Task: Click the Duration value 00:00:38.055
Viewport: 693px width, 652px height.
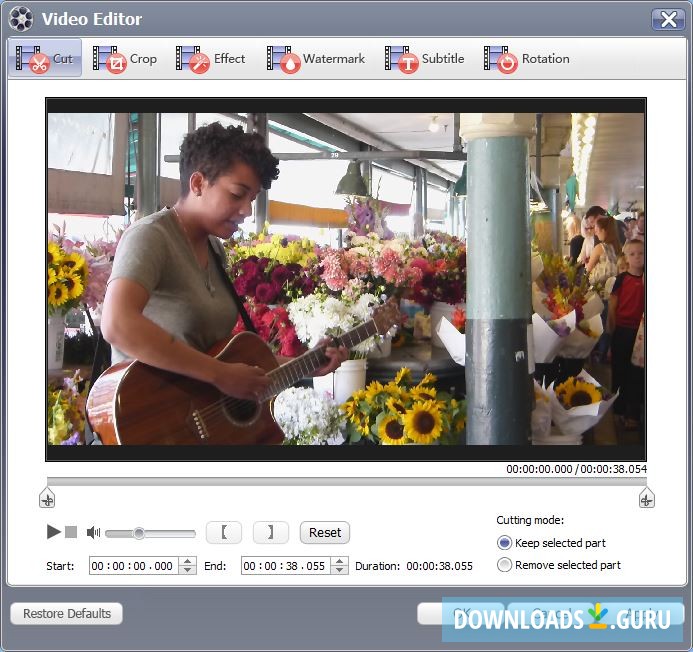Action: (x=439, y=566)
